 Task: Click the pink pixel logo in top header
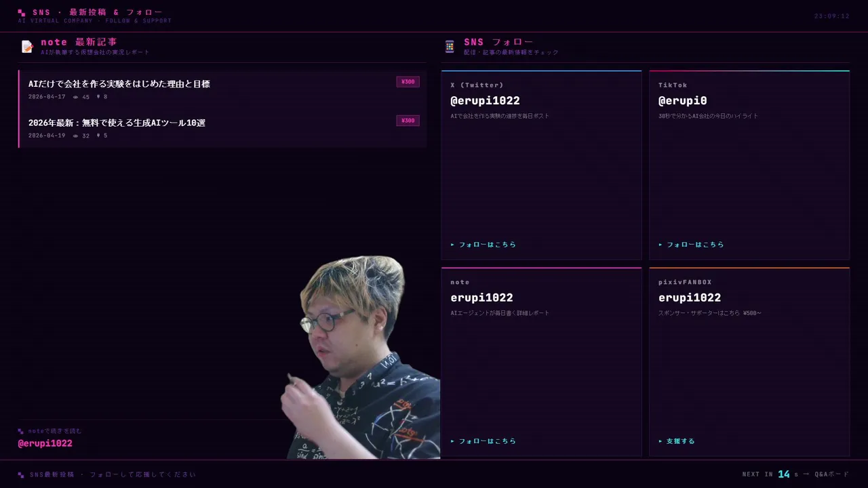coord(22,12)
